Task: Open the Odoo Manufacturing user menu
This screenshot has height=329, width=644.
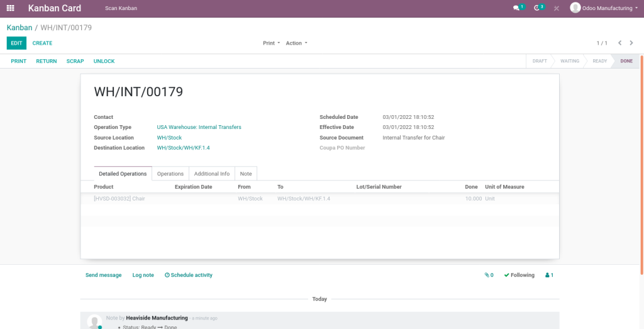Action: [x=603, y=8]
